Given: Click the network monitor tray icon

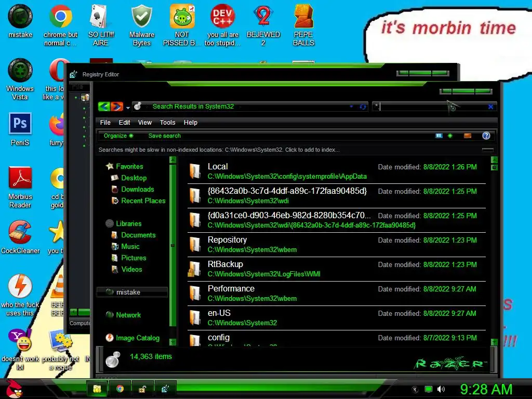Looking at the screenshot, I should click(x=429, y=389).
